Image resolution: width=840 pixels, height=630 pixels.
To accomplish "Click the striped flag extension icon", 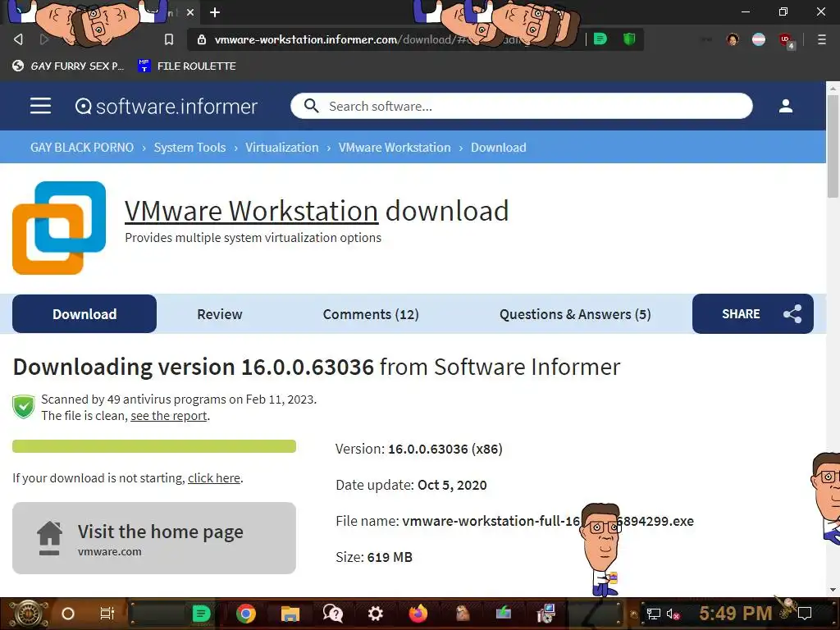I will click(759, 39).
